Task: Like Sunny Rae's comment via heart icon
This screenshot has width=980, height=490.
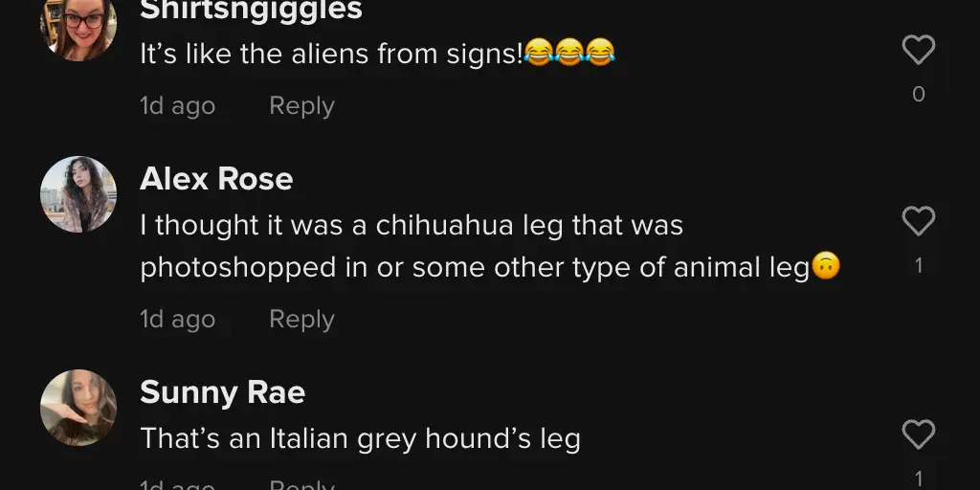Action: (x=918, y=434)
